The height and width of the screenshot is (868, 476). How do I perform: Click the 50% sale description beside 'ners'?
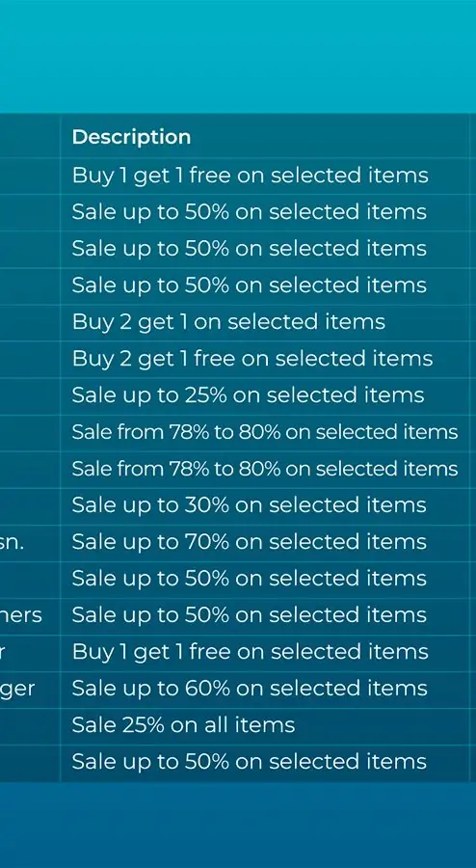[265, 615]
